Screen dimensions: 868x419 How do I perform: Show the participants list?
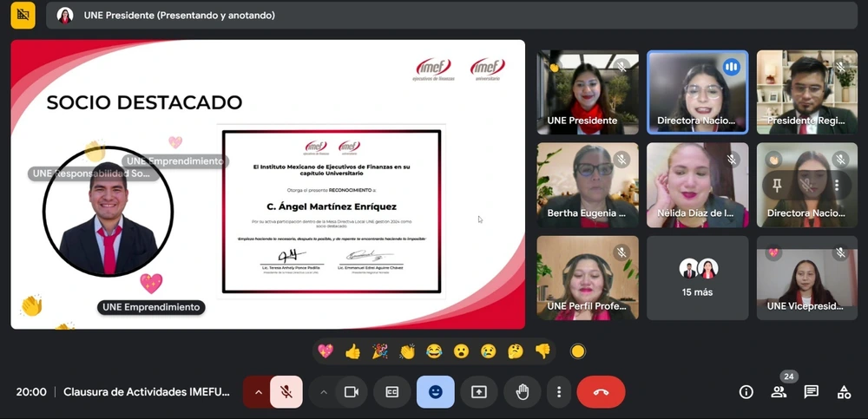click(x=779, y=392)
